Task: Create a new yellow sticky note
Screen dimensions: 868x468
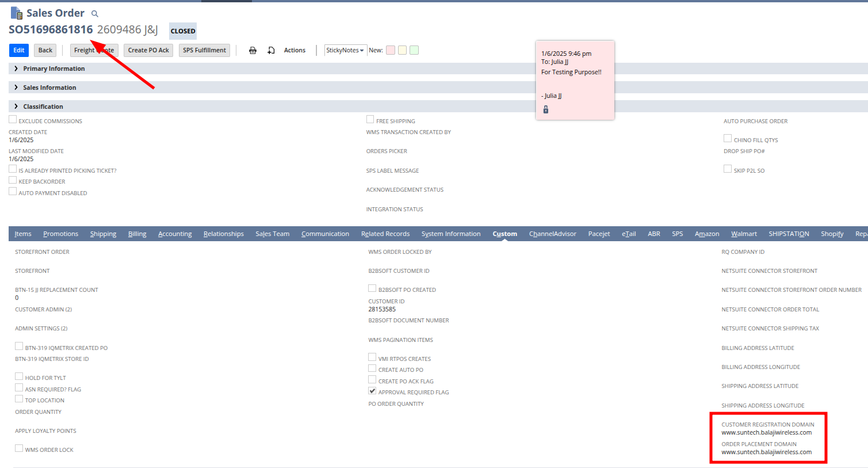Action: tap(402, 51)
